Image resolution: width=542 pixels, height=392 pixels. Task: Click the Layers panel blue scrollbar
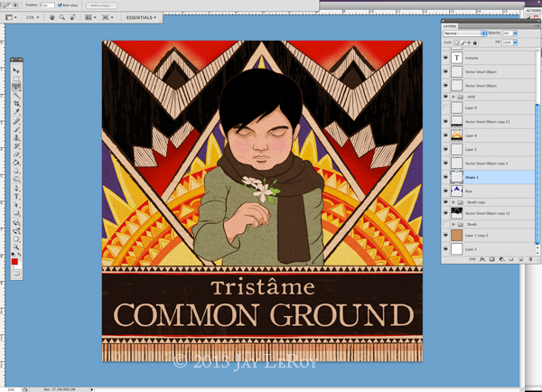pyautogui.click(x=537, y=174)
